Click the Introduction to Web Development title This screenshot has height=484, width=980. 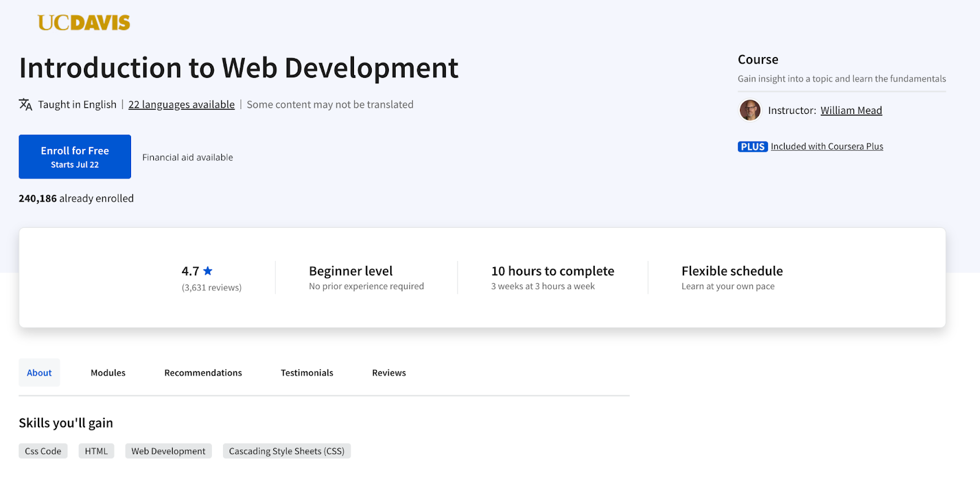coord(239,67)
